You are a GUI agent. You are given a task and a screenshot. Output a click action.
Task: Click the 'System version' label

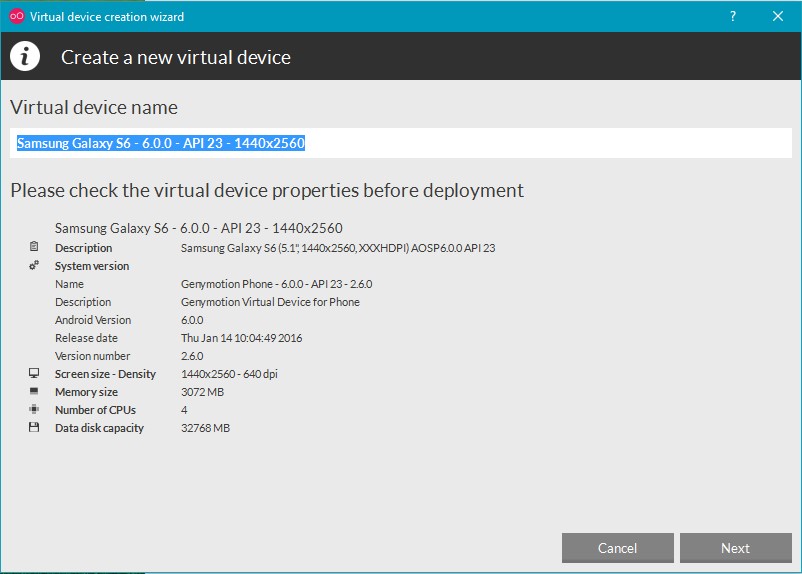pyautogui.click(x=92, y=266)
